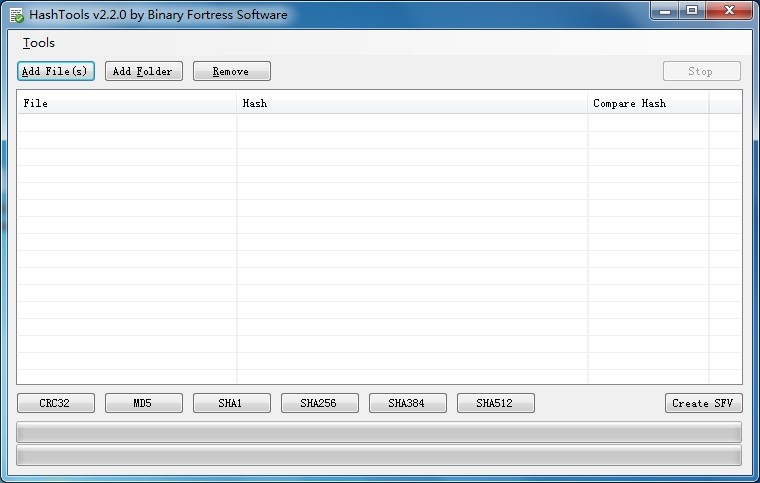Click the upper progress bar
760x483 pixels.
379,432
